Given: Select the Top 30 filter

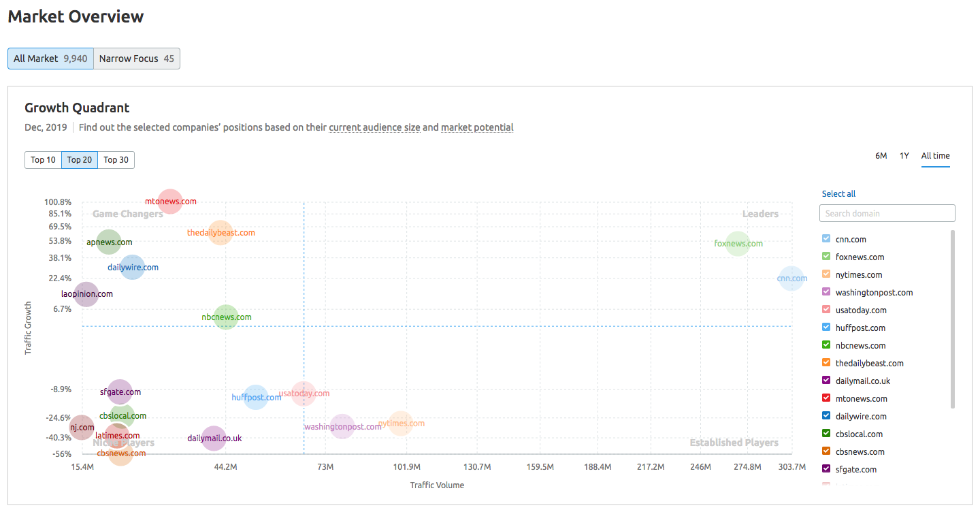Looking at the screenshot, I should point(116,160).
